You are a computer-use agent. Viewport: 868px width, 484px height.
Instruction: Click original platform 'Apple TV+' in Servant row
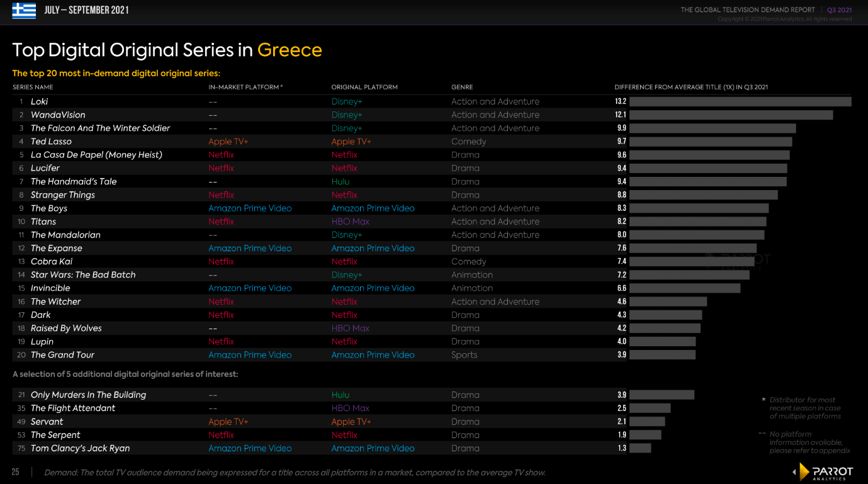click(351, 422)
